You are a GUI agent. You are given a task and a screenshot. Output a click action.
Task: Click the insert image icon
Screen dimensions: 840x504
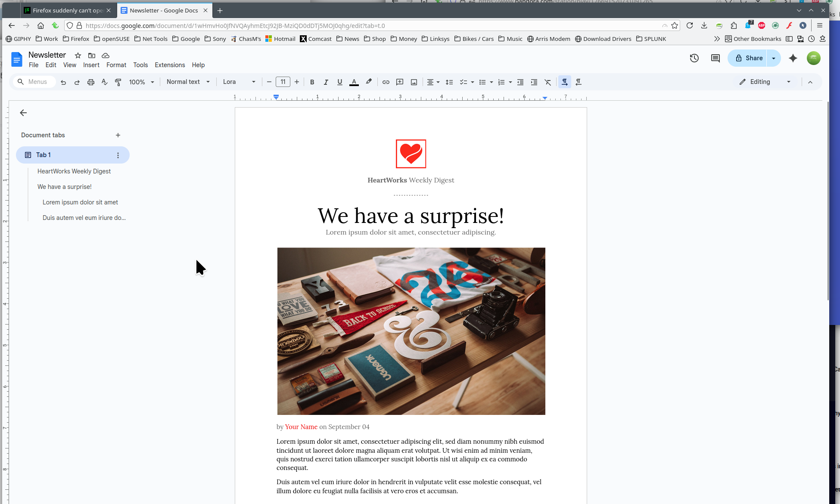[414, 82]
